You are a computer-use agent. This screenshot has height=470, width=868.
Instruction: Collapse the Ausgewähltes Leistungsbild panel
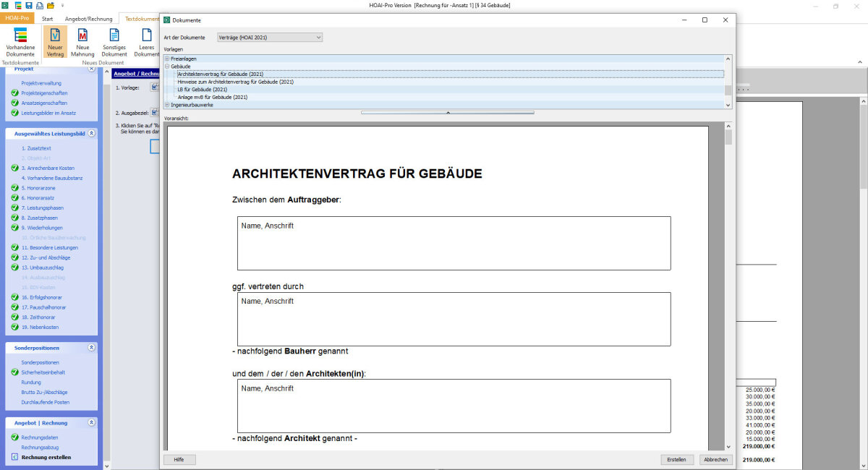click(91, 133)
